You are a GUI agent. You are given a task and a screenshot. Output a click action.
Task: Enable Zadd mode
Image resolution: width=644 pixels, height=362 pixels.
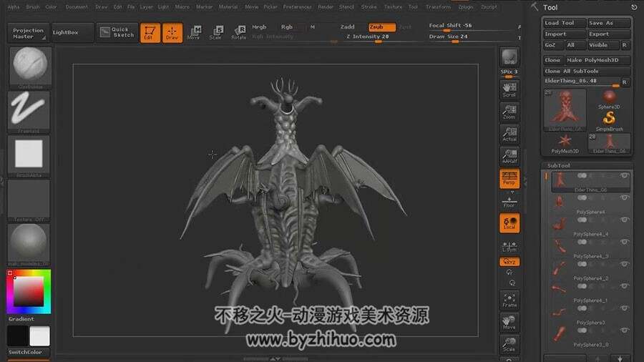click(x=348, y=26)
